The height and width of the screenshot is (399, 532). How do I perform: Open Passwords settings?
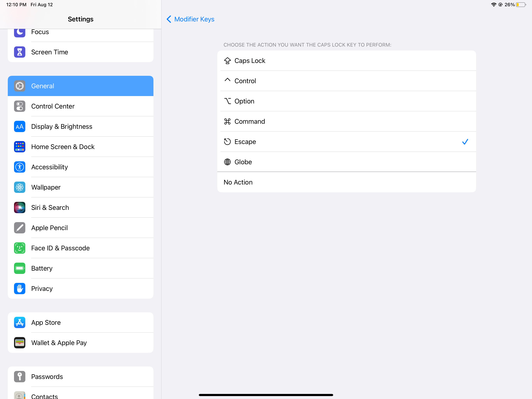point(47,376)
